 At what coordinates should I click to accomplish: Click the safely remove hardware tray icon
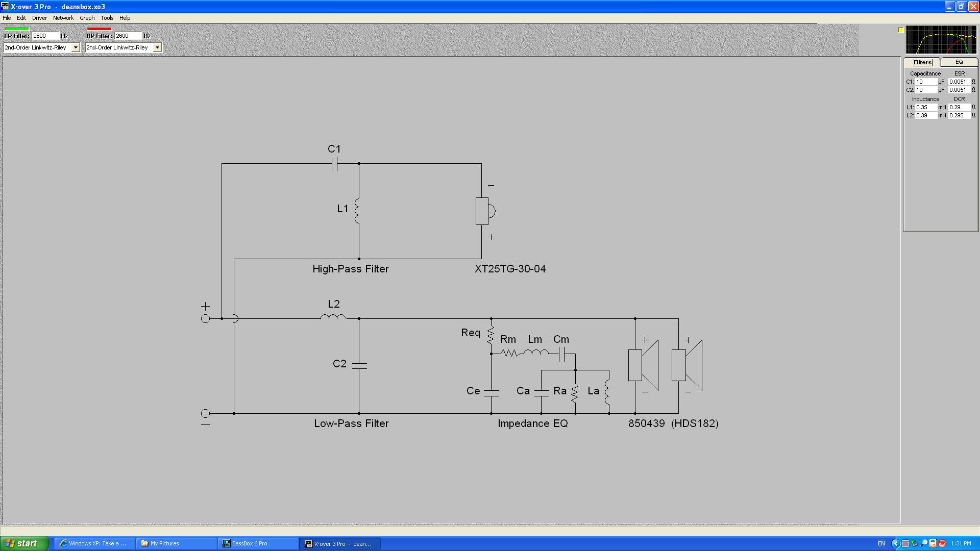click(x=914, y=543)
